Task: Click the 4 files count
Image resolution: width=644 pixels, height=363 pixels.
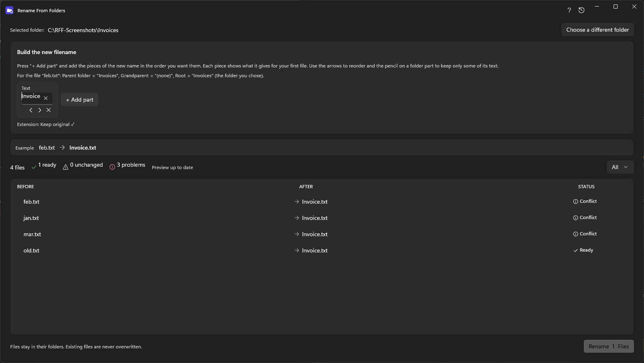Action: pos(17,167)
